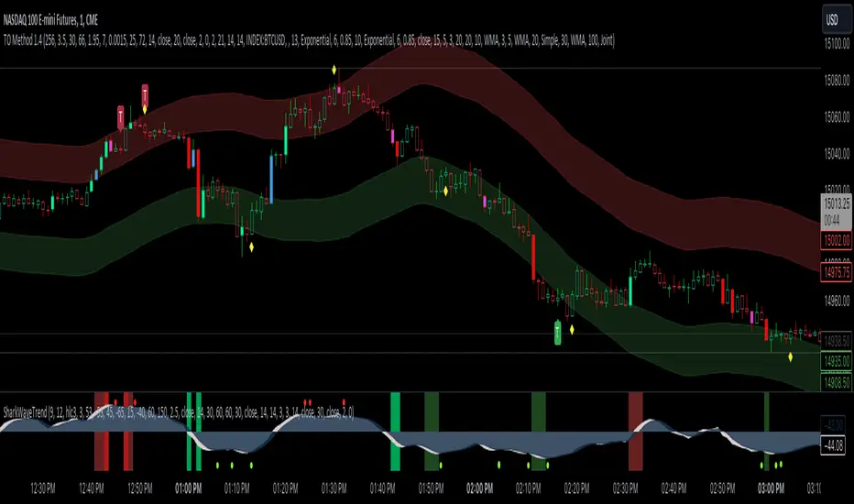Screen dimensions: 854x504
Task: Click the yellow diamond near 01:53 PM
Action: pyautogui.click(x=446, y=192)
